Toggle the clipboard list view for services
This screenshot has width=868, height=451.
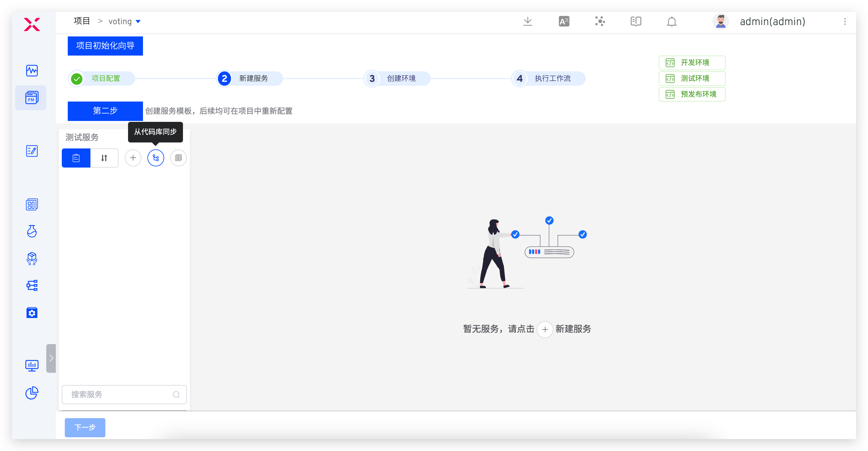click(x=76, y=157)
